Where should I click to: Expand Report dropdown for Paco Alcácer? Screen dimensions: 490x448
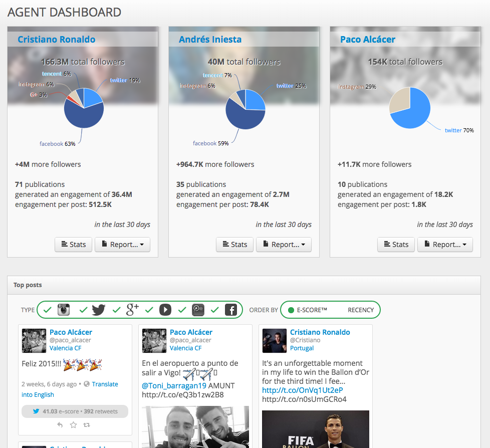coord(445,245)
